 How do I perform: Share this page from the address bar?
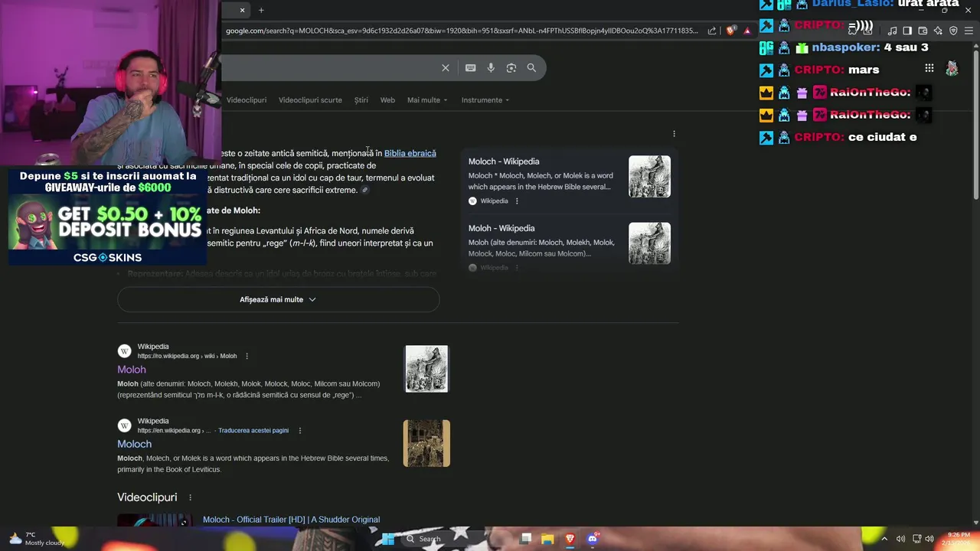pyautogui.click(x=712, y=31)
